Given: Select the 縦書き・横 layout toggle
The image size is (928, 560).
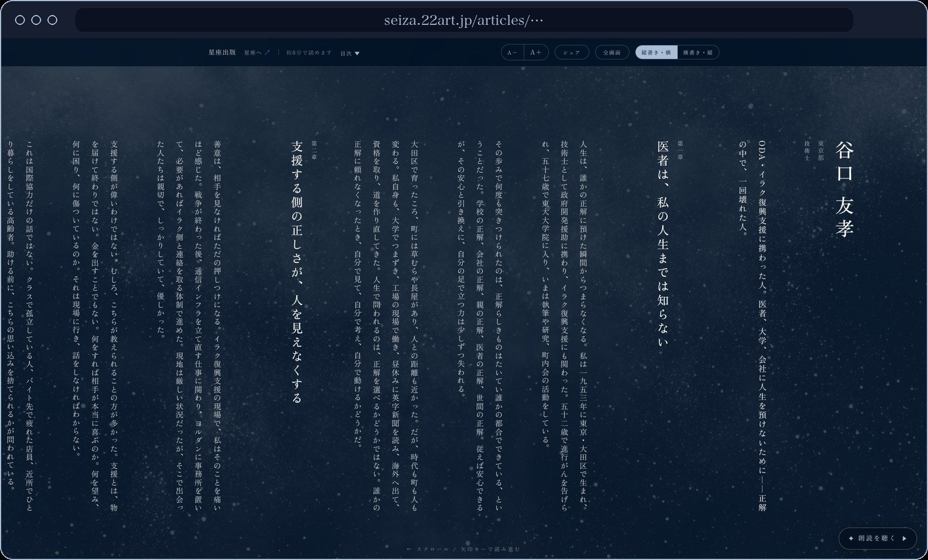Looking at the screenshot, I should [x=656, y=53].
